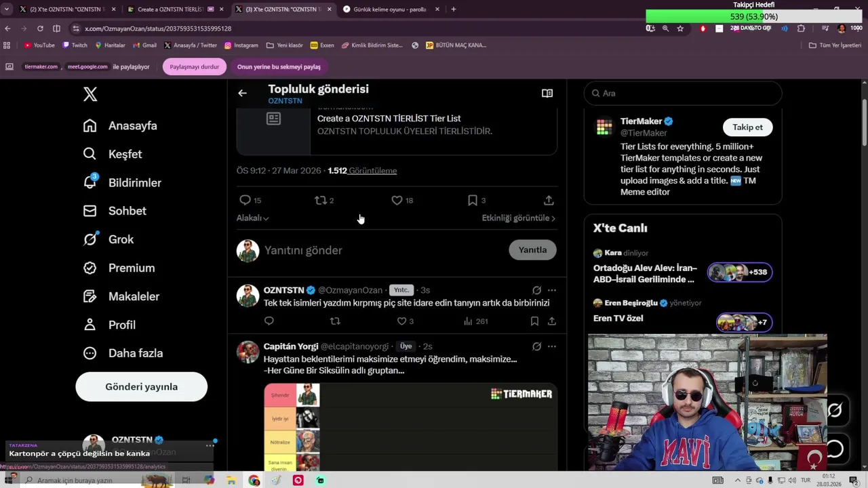Open Grok in the sidebar
Viewport: 868px width, 488px height.
(108, 239)
